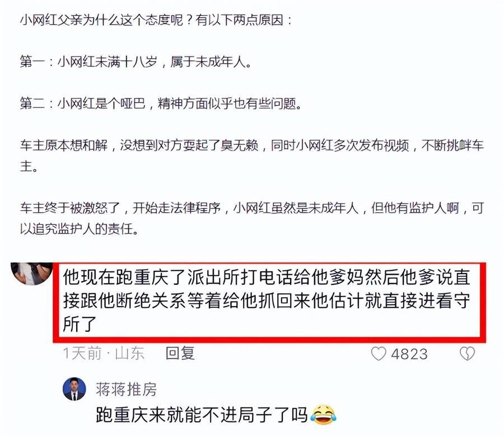Image resolution: width=504 pixels, height=437 pixels.
Task: Select the comment line starting 他现在跑重庆了
Action: click(267, 277)
